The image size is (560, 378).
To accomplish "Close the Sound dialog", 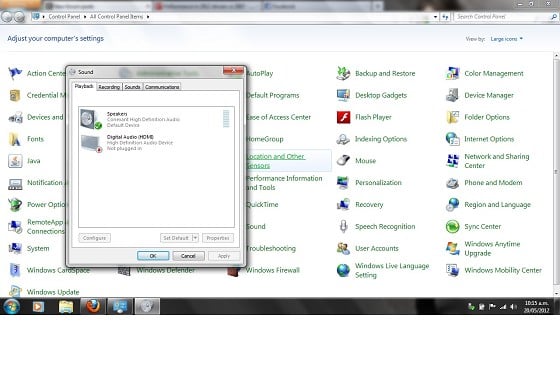I will 233,71.
